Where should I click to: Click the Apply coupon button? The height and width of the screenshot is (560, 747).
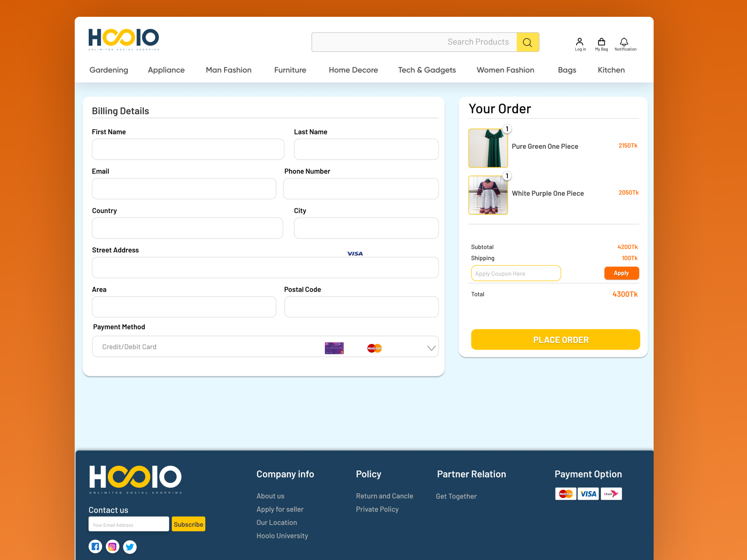click(621, 273)
